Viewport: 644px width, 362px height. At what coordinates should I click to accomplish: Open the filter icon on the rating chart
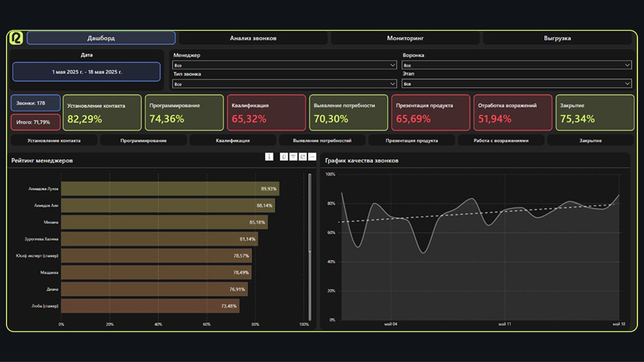pyautogui.click(x=293, y=157)
